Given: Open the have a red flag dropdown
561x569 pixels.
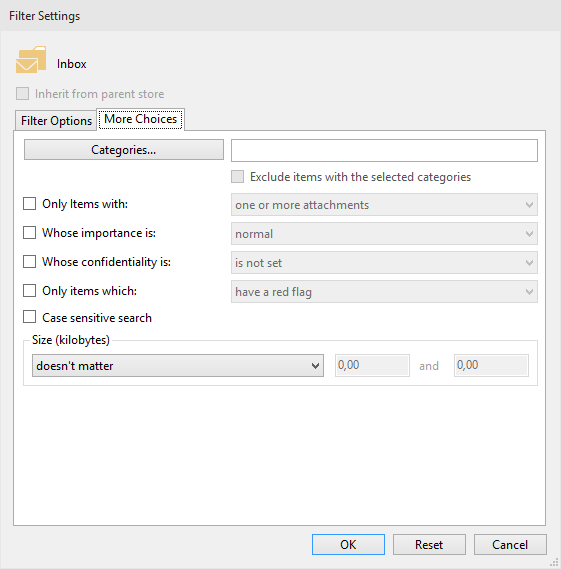Looking at the screenshot, I should pos(384,292).
